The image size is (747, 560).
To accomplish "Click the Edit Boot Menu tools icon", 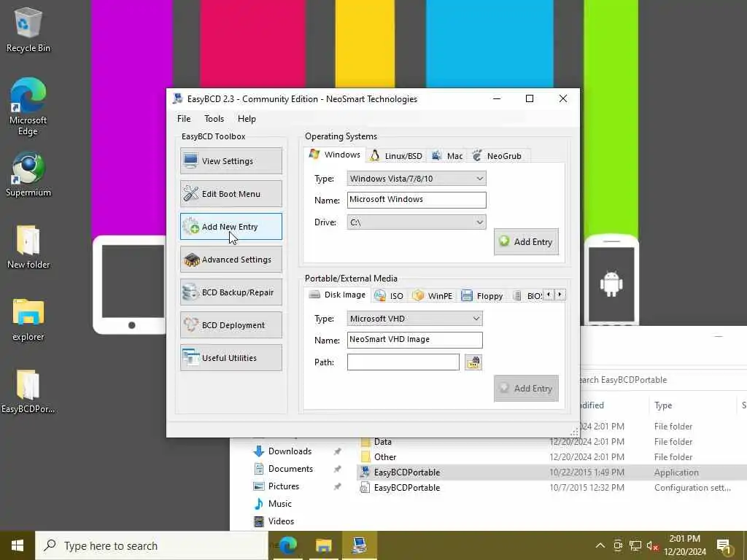I will (190, 193).
